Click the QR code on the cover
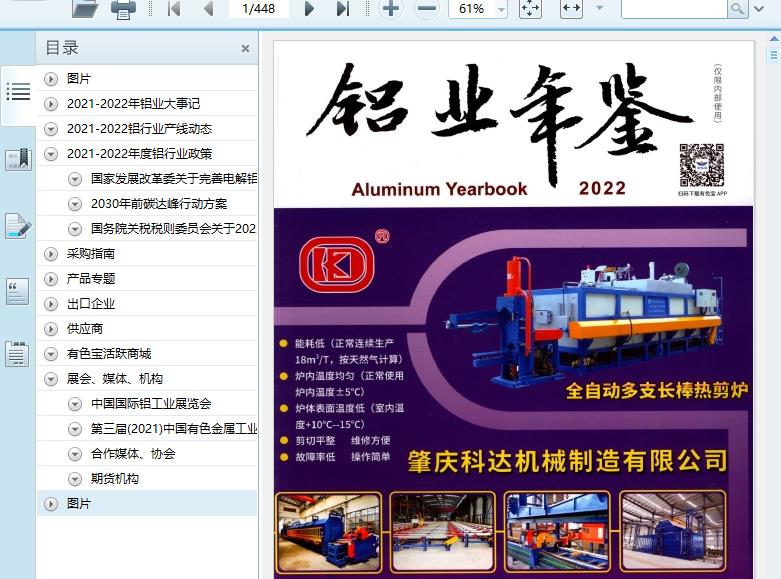This screenshot has width=781, height=579. 702,165
